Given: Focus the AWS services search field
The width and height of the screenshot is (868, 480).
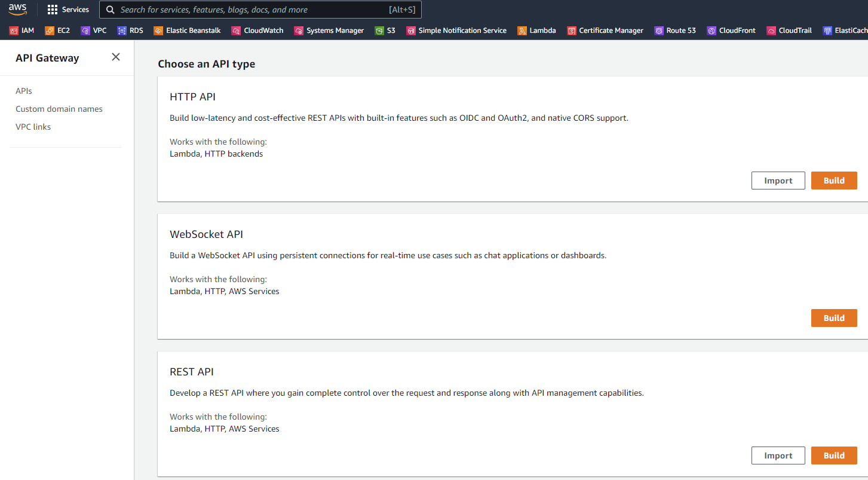Looking at the screenshot, I should point(260,10).
